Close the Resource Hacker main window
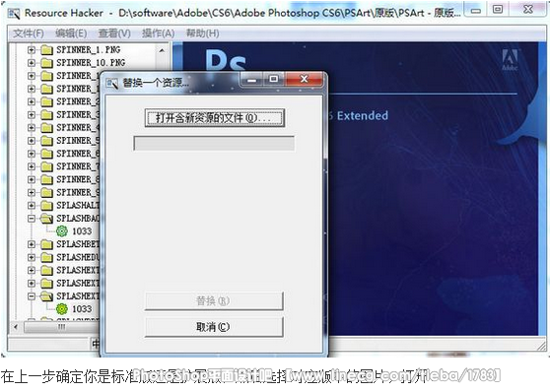The height and width of the screenshot is (392, 550). (x=528, y=10)
